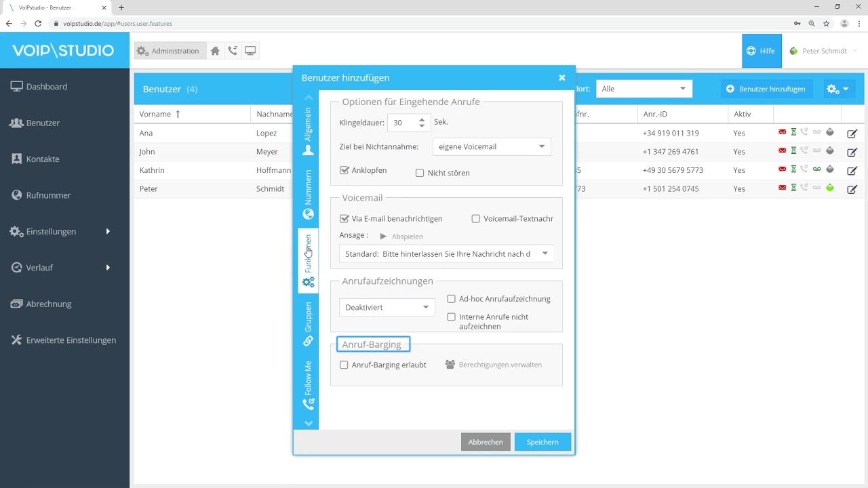This screenshot has width=868, height=488.
Task: Click the edit icon for John Meyer
Action: click(x=852, y=152)
